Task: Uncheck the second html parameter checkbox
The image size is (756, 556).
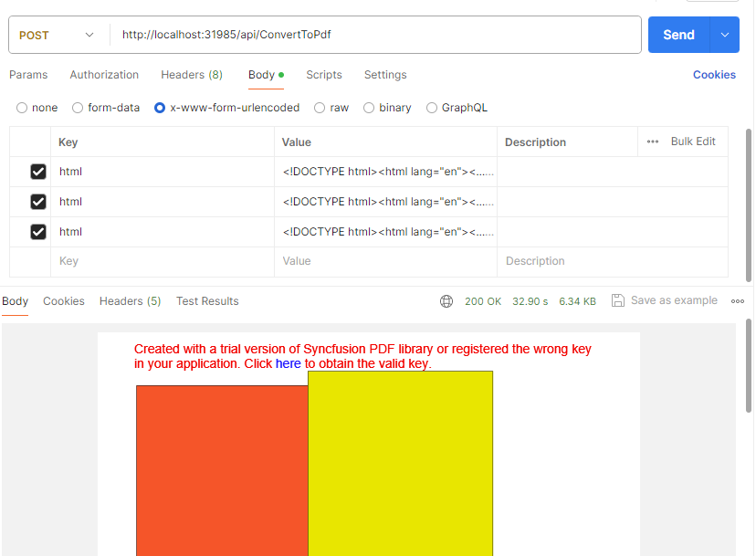Action: [x=38, y=202]
